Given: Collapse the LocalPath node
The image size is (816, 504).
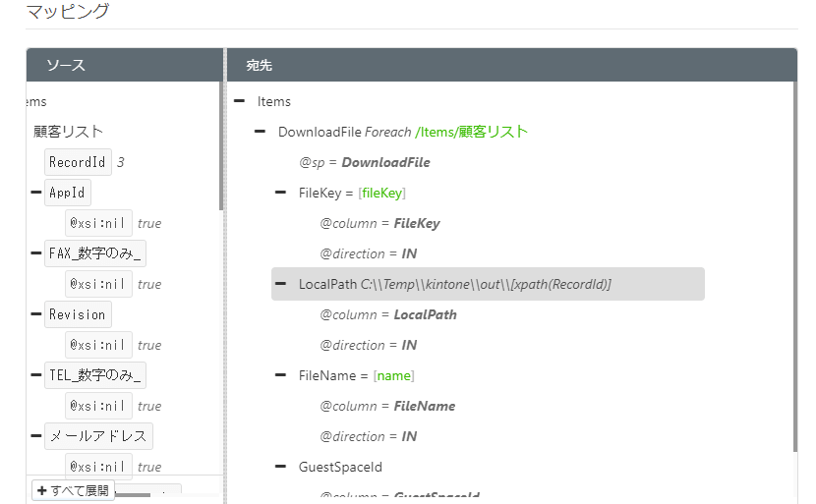Looking at the screenshot, I should [x=281, y=284].
